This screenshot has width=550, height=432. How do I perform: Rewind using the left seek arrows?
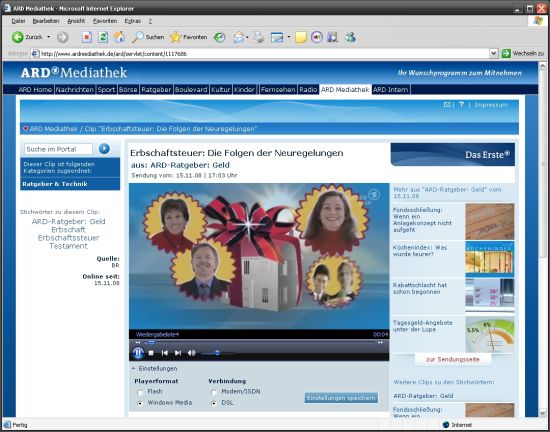pos(138,343)
